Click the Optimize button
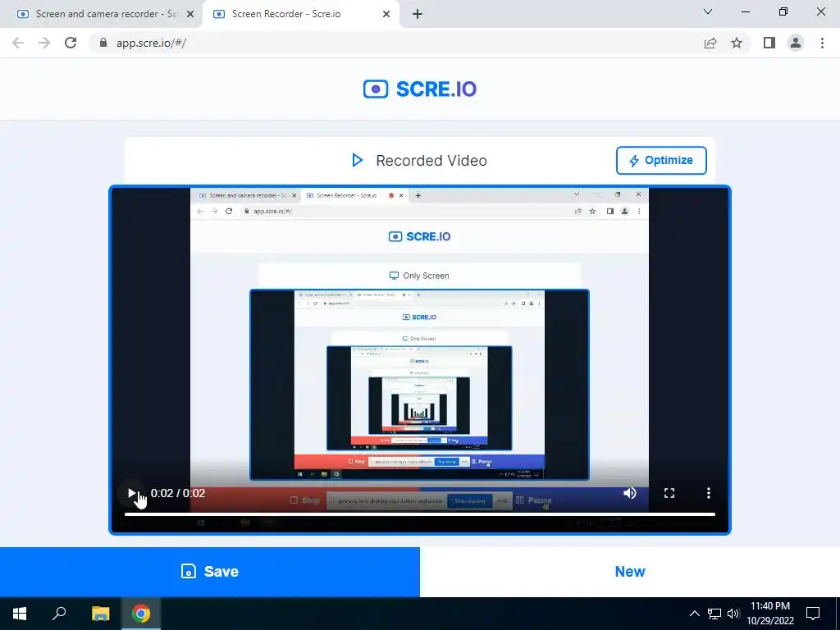 click(x=661, y=160)
